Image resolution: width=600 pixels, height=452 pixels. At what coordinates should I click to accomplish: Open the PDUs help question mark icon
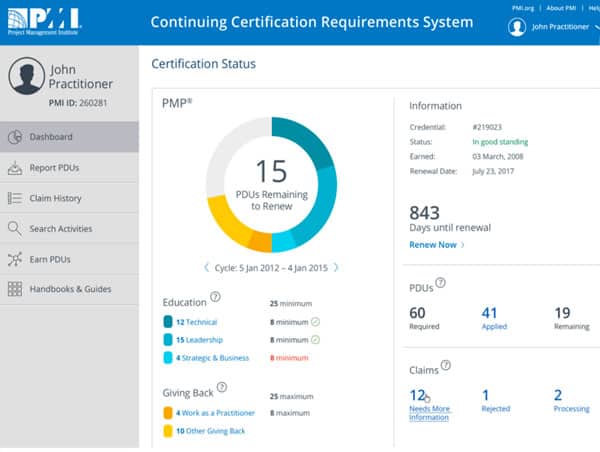(x=440, y=282)
